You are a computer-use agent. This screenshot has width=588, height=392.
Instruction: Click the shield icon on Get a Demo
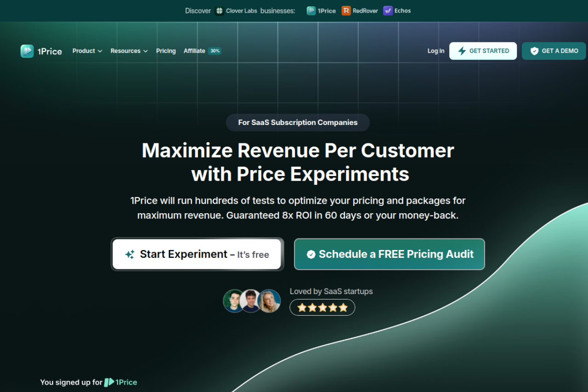pyautogui.click(x=534, y=51)
